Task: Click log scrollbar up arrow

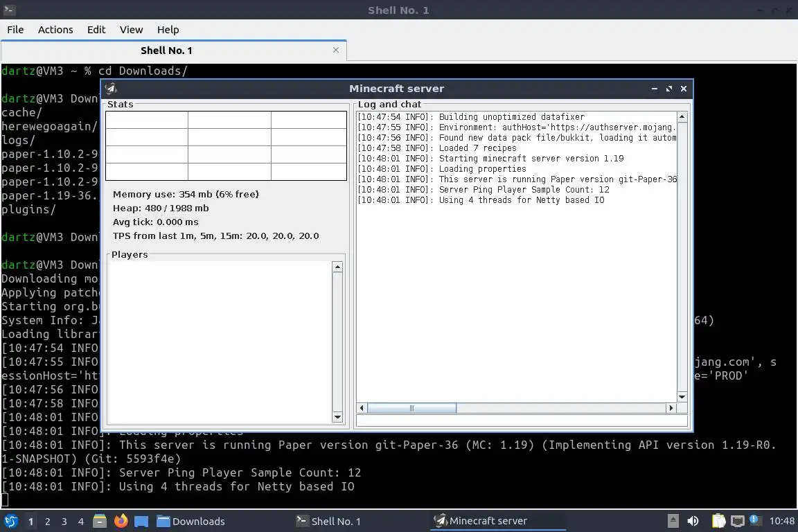Action: [682, 117]
